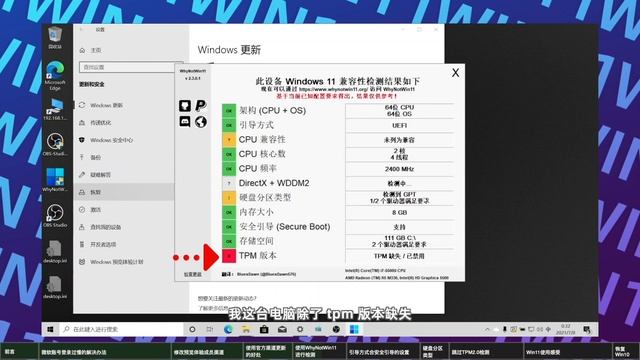Click the 架构 (CPU + OS) label
Screen dimensions: 640x360
272,111
